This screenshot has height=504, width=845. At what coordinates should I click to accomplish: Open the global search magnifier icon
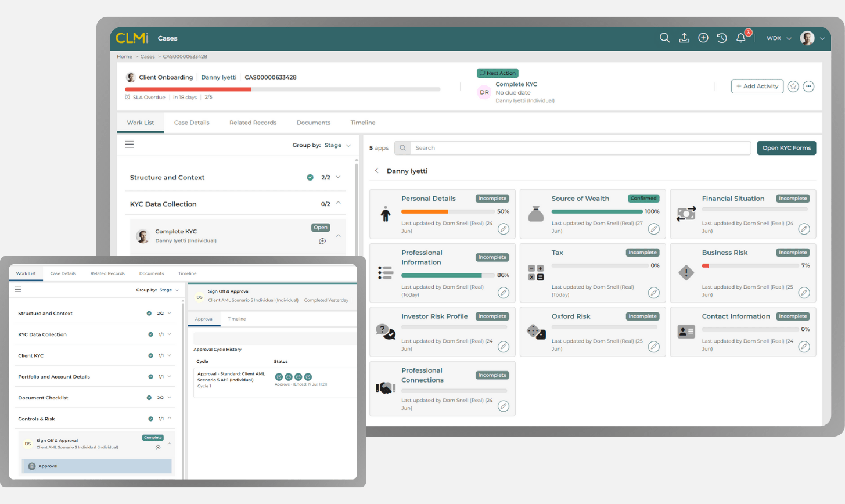tap(664, 37)
